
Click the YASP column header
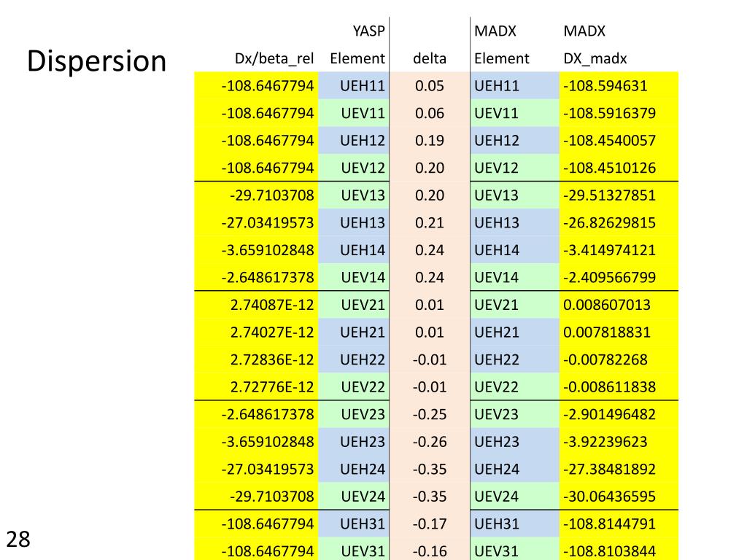click(x=368, y=31)
